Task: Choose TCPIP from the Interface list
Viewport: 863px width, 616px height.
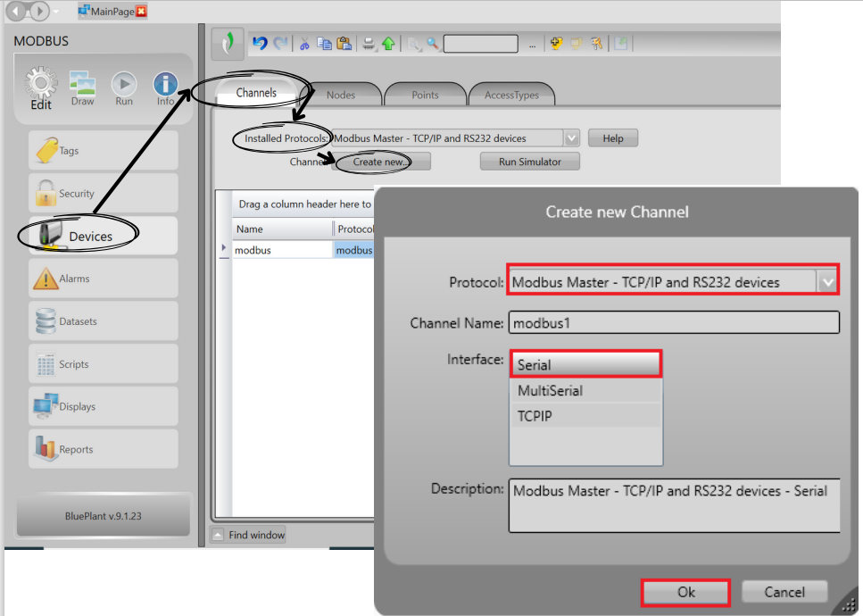Action: pos(585,416)
